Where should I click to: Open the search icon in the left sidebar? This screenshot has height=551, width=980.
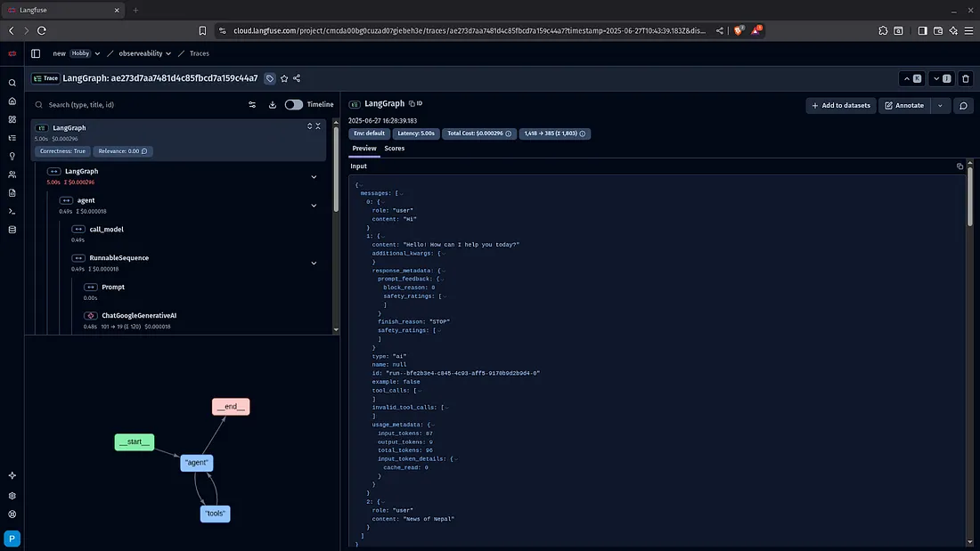coord(12,83)
